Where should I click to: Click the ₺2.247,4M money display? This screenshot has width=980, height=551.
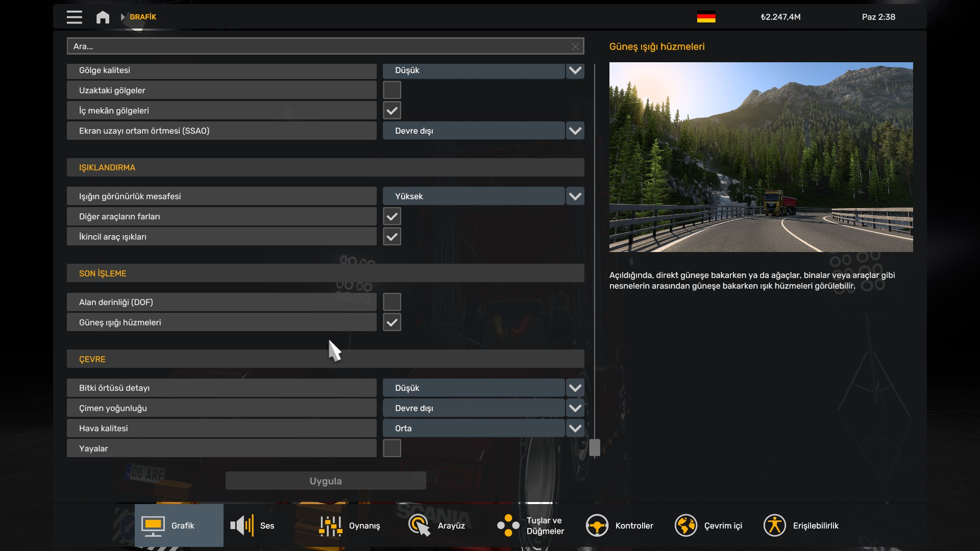[780, 17]
